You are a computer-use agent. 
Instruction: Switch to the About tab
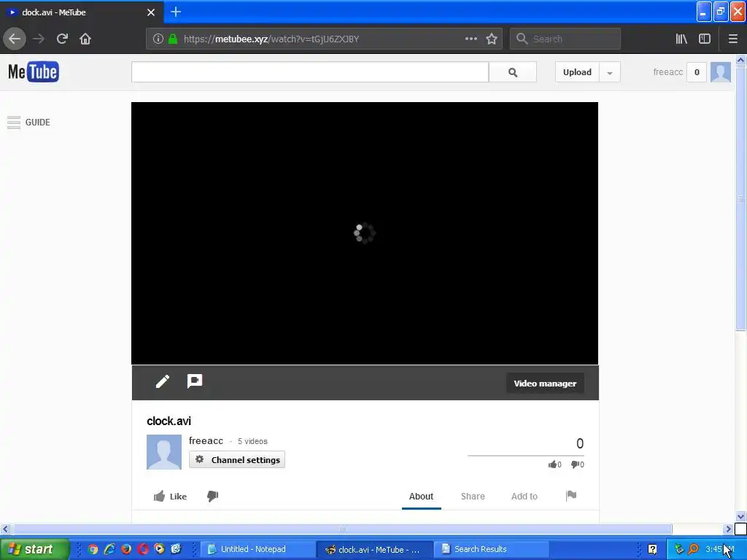click(x=421, y=496)
